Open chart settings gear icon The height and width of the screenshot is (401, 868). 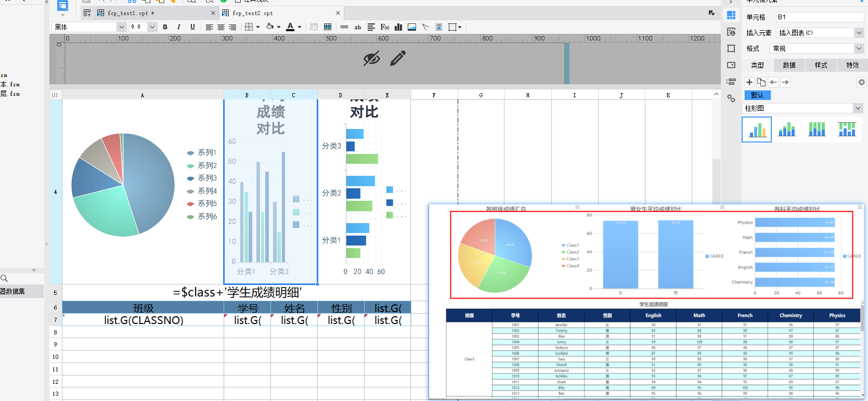pos(862,82)
